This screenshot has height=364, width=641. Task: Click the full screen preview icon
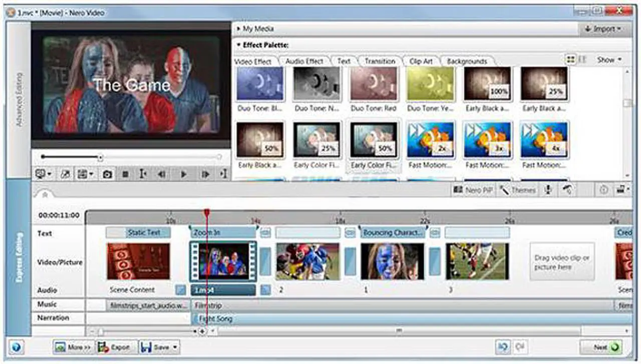(x=65, y=174)
